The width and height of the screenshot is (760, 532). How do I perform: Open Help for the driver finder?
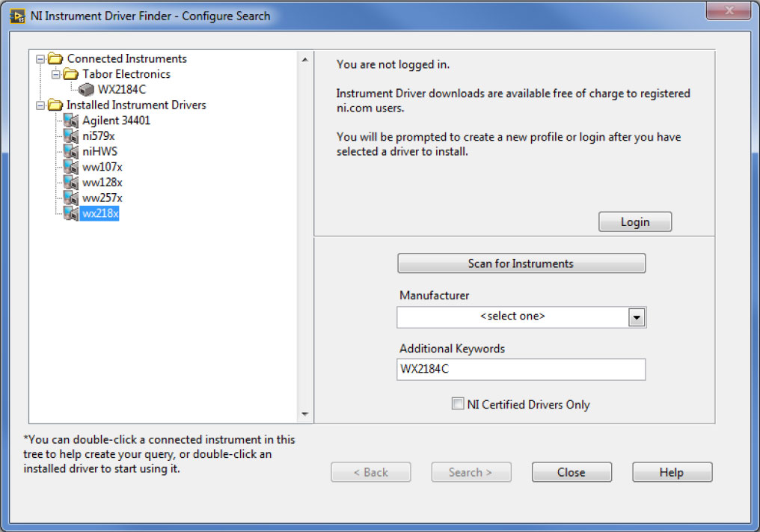(672, 472)
